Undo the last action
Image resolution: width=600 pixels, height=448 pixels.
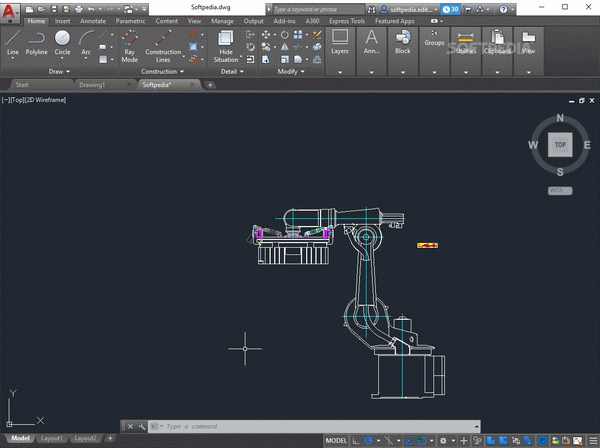tap(91, 9)
